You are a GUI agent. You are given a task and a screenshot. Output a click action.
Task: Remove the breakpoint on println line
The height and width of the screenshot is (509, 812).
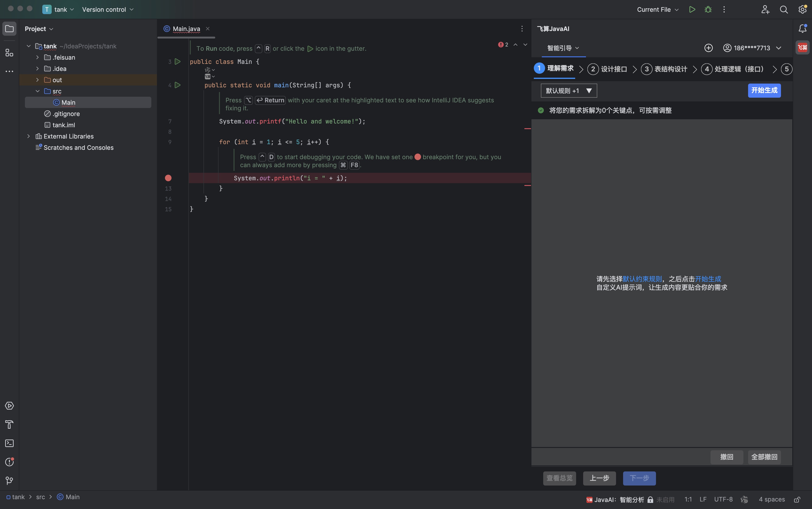point(168,178)
